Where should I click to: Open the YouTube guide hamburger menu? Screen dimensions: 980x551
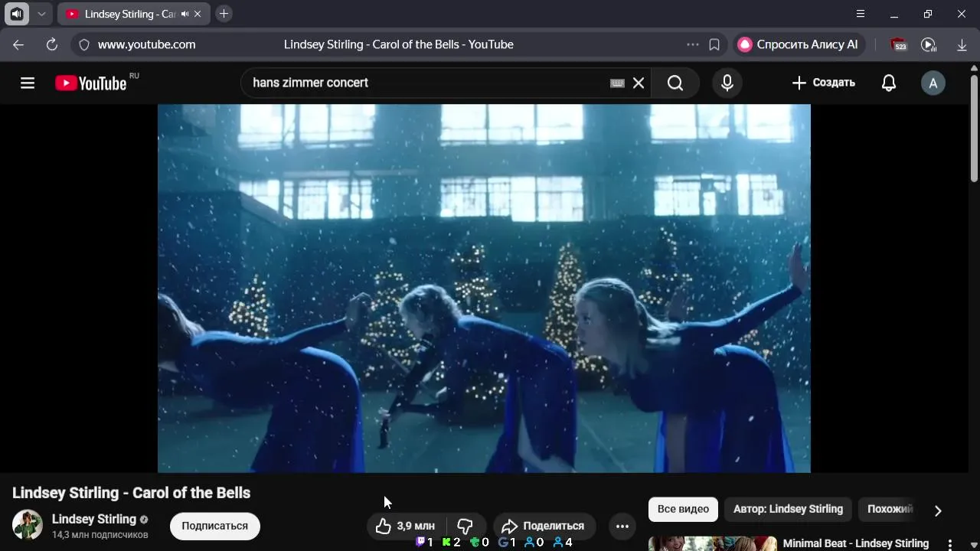point(28,83)
